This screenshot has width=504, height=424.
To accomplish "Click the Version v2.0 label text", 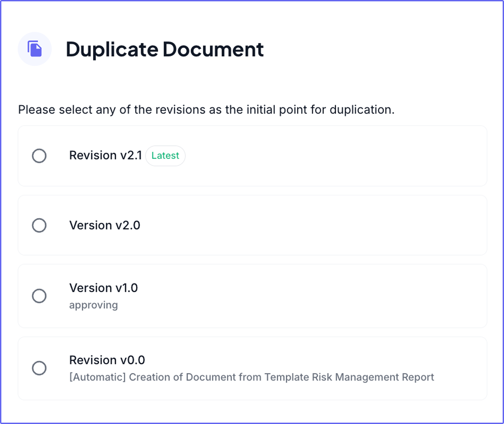I will (x=104, y=225).
